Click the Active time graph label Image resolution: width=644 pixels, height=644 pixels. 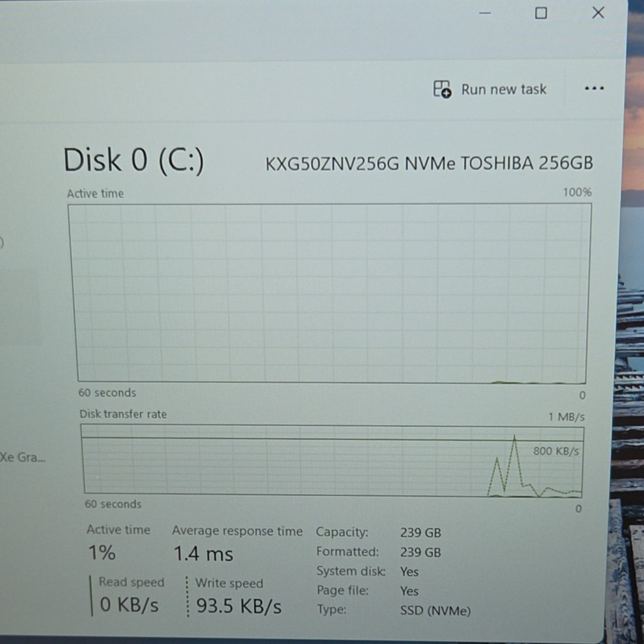[x=95, y=194]
